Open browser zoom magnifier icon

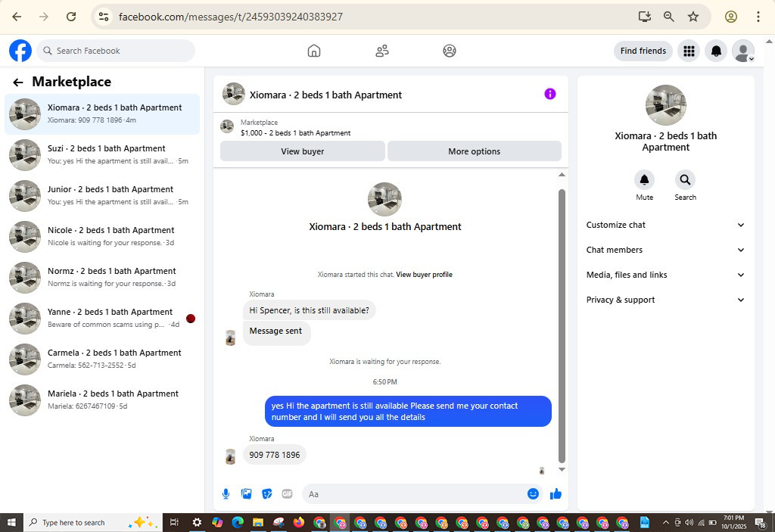pyautogui.click(x=669, y=17)
